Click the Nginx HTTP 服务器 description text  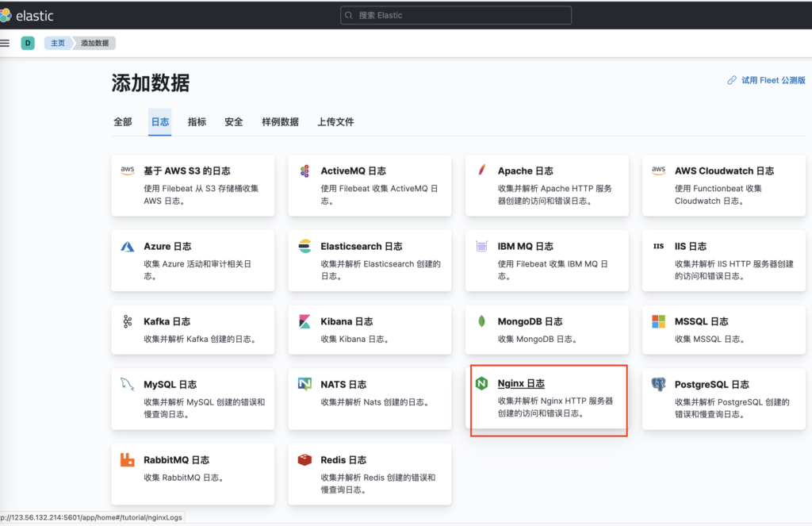click(x=555, y=407)
